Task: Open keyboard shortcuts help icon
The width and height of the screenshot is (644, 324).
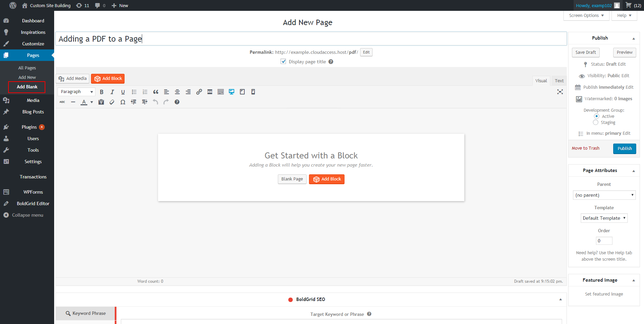Action: click(x=177, y=102)
